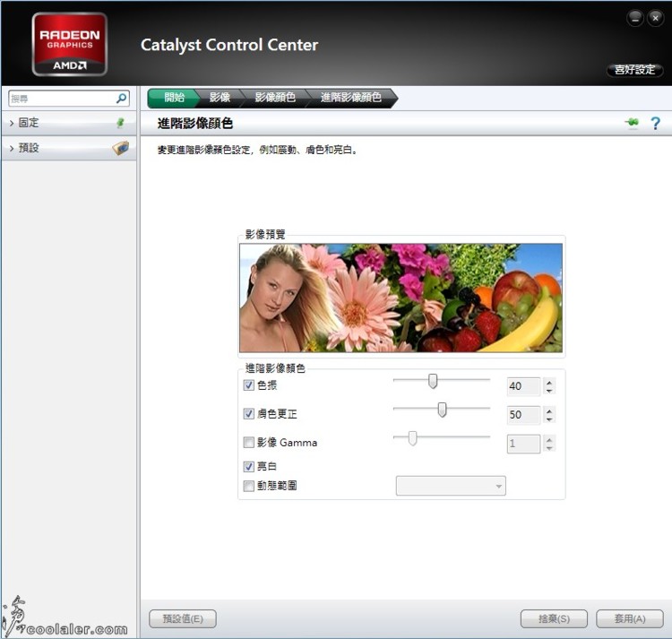Decrease the 膚色更正 value with the down arrow
Screen dimensions: 672x639
coord(549,419)
